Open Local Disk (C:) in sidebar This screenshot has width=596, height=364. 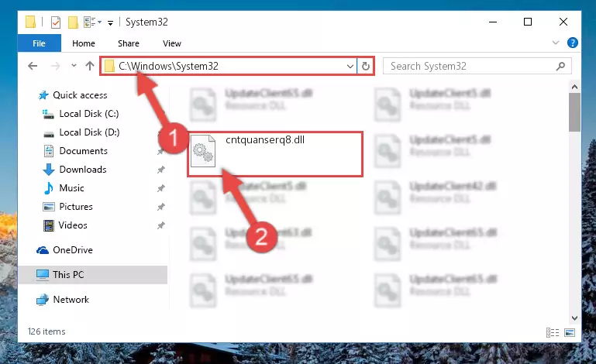point(89,114)
